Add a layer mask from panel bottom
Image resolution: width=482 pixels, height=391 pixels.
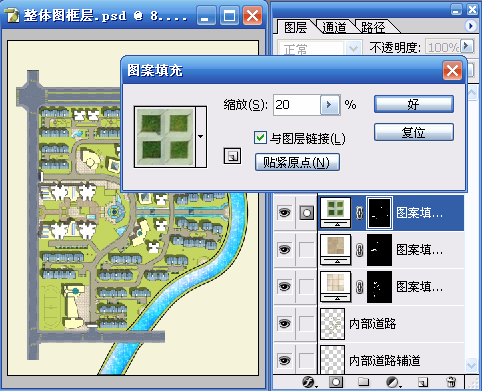pyautogui.click(x=336, y=382)
